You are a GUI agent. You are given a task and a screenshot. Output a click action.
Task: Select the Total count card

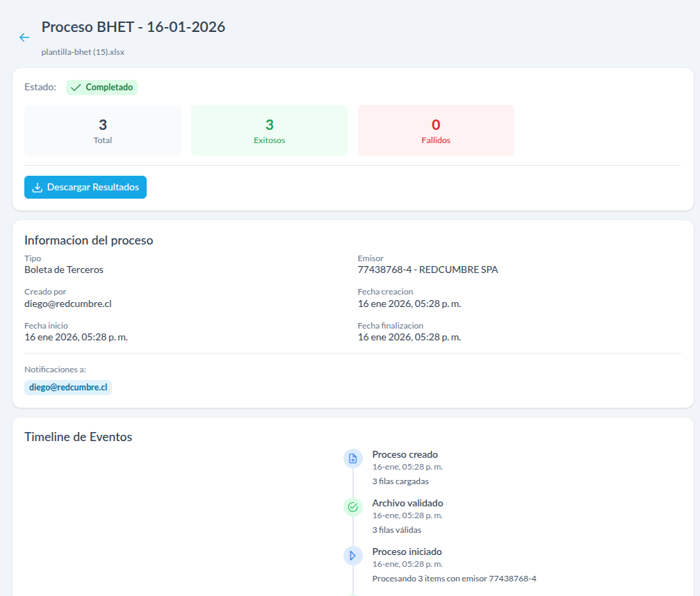(103, 131)
